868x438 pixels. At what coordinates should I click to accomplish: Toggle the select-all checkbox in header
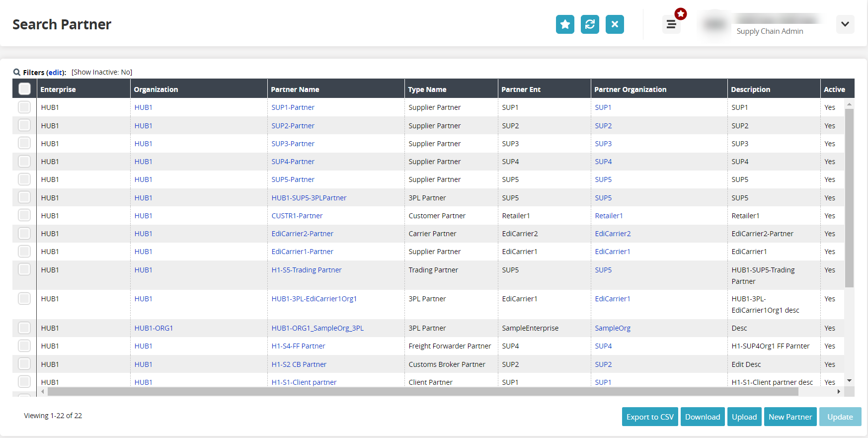click(x=24, y=89)
